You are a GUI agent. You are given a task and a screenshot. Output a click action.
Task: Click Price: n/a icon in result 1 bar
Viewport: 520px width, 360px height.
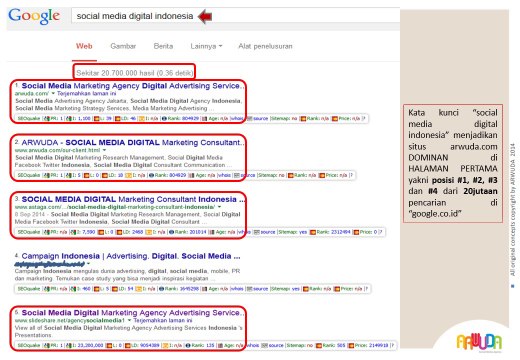point(335,118)
